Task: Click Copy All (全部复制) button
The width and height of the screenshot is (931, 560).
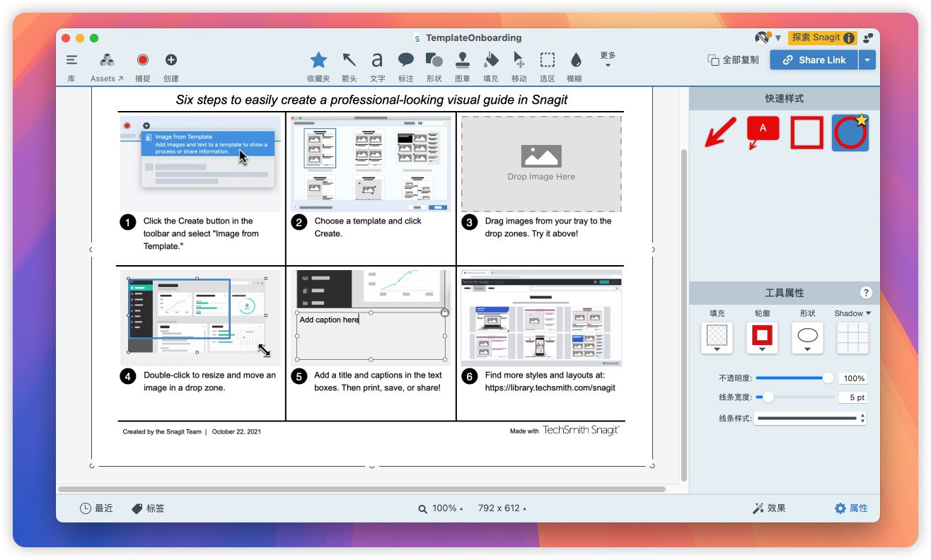Action: (733, 60)
